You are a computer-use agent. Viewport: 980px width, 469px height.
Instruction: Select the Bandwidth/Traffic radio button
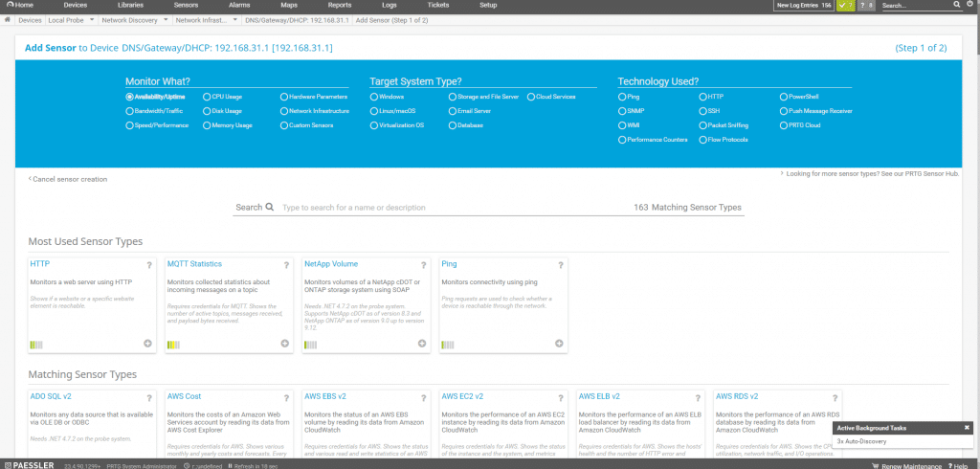(129, 111)
